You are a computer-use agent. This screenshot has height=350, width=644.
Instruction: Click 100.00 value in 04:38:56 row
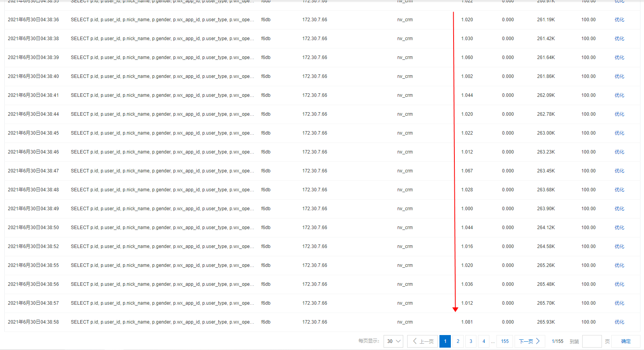click(589, 284)
